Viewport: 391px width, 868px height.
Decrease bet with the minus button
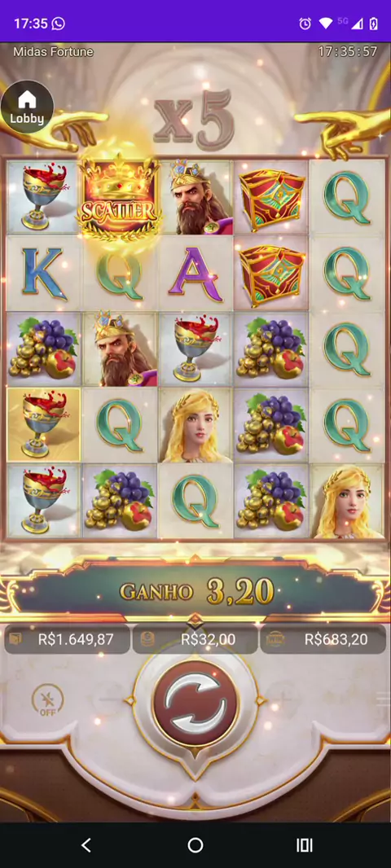pos(108,699)
